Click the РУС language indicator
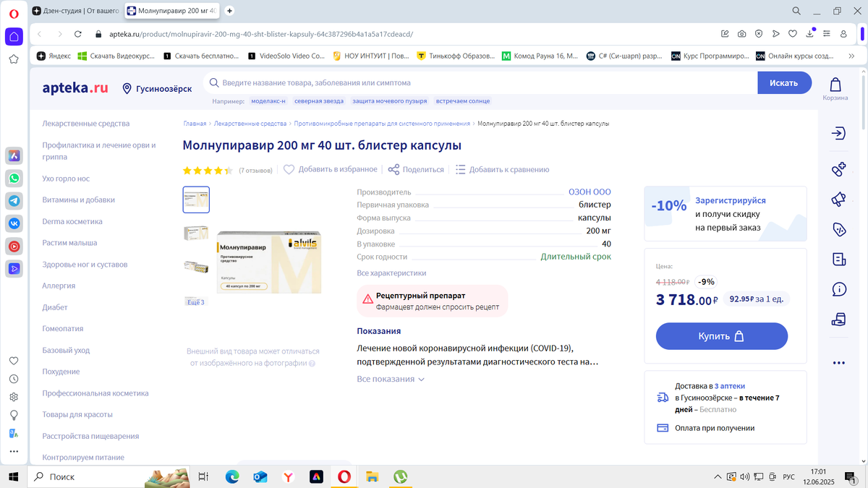 [x=789, y=476]
